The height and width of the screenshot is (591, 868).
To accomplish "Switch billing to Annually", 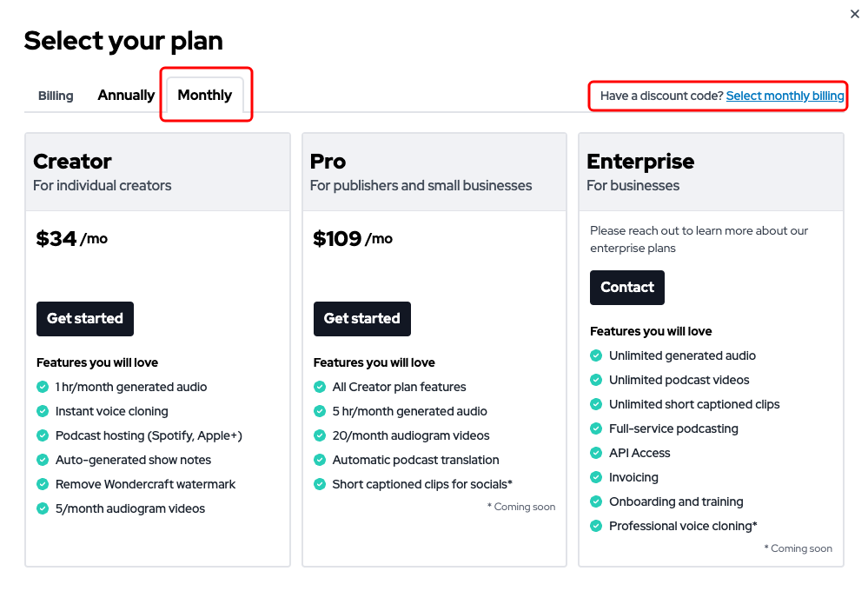I will (x=126, y=96).
